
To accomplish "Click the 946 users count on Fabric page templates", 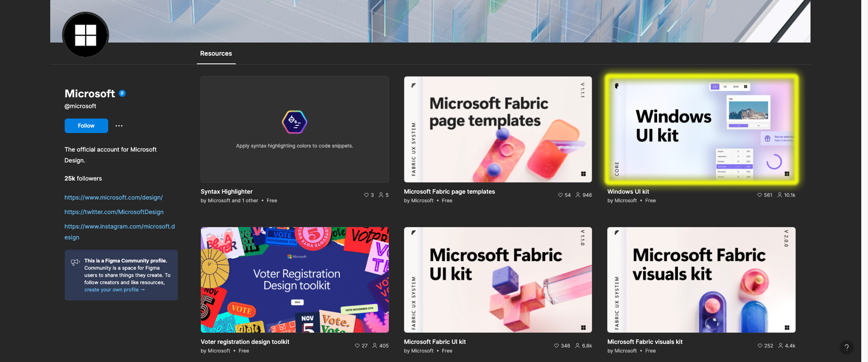I will tap(587, 195).
